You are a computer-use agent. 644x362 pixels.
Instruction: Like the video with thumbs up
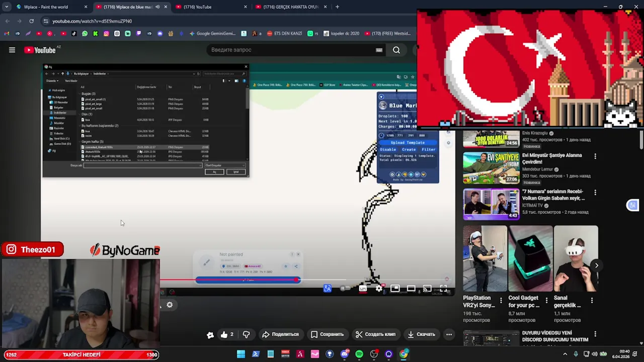coord(227,334)
